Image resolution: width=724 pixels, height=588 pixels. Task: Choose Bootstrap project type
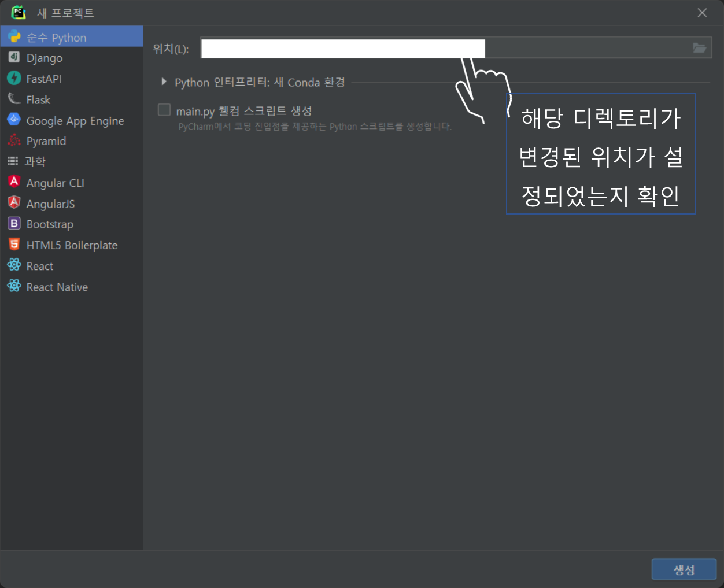click(x=72, y=224)
